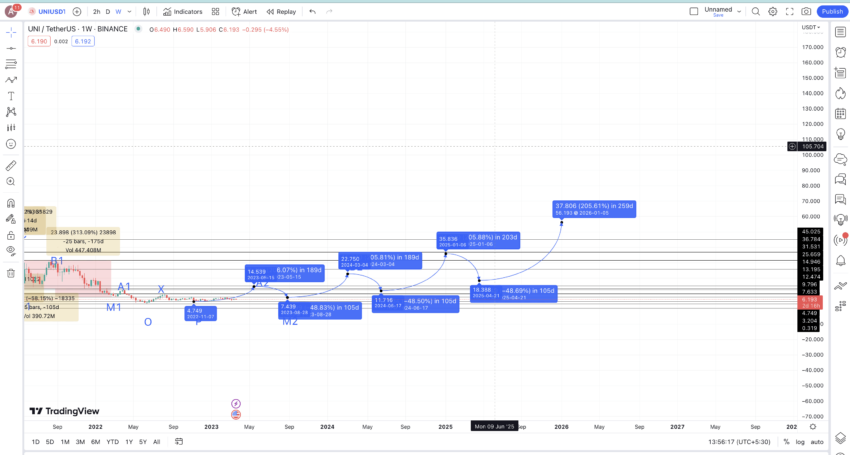Undo the last action
This screenshot has width=850, height=455.
tap(312, 11)
